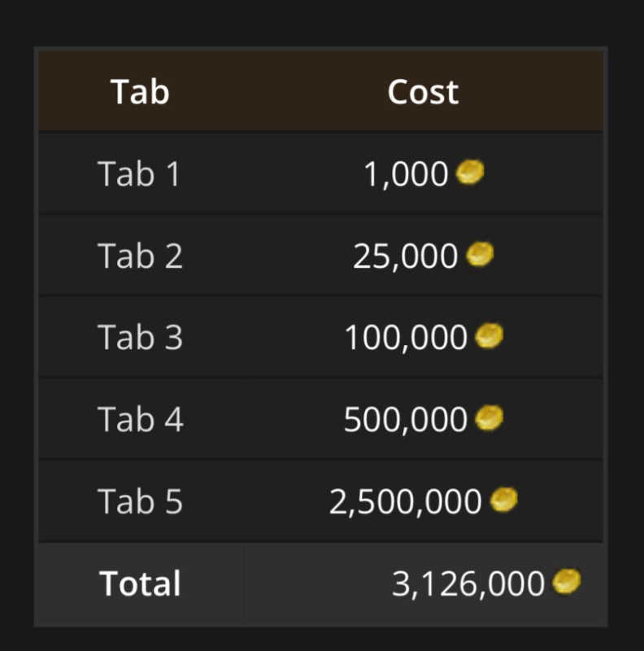Click the Tab column header
Viewport: 644px width, 651px height.
[140, 92]
